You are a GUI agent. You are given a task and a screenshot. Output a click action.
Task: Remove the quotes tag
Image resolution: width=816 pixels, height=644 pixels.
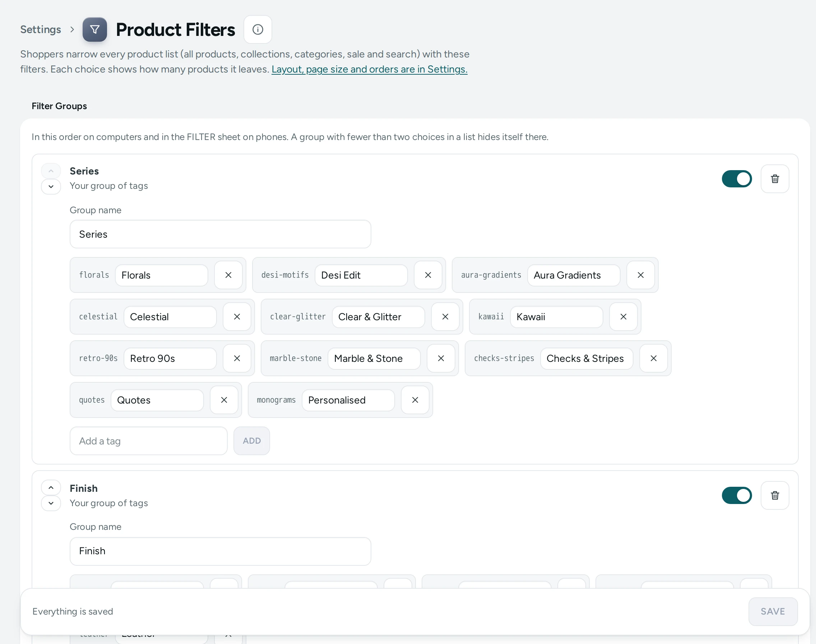(x=224, y=400)
